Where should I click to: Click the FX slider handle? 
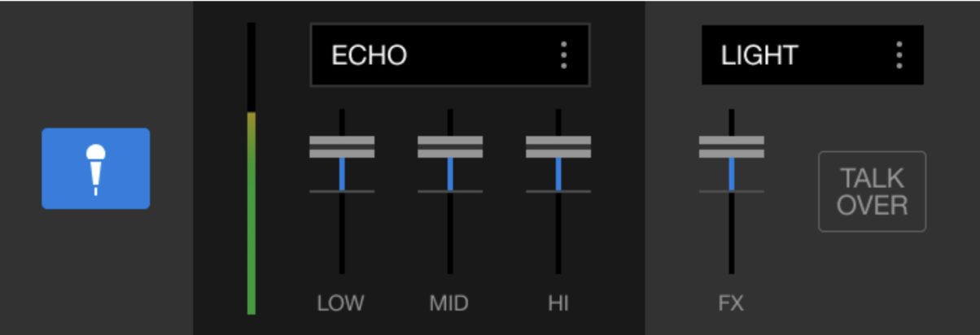click(x=732, y=146)
